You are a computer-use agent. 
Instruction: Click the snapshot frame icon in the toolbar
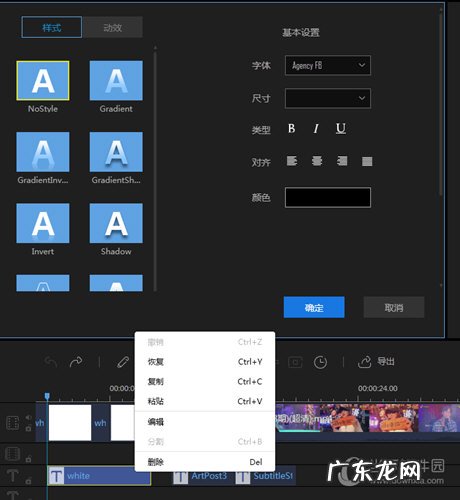tap(295, 362)
